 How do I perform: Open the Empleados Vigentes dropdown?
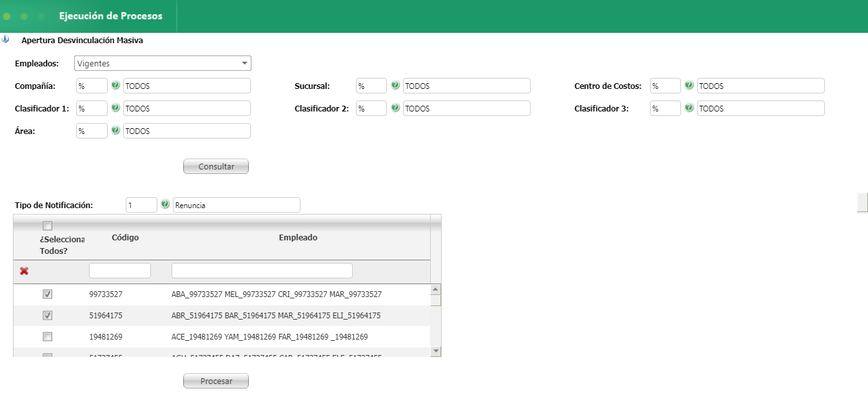tap(163, 63)
